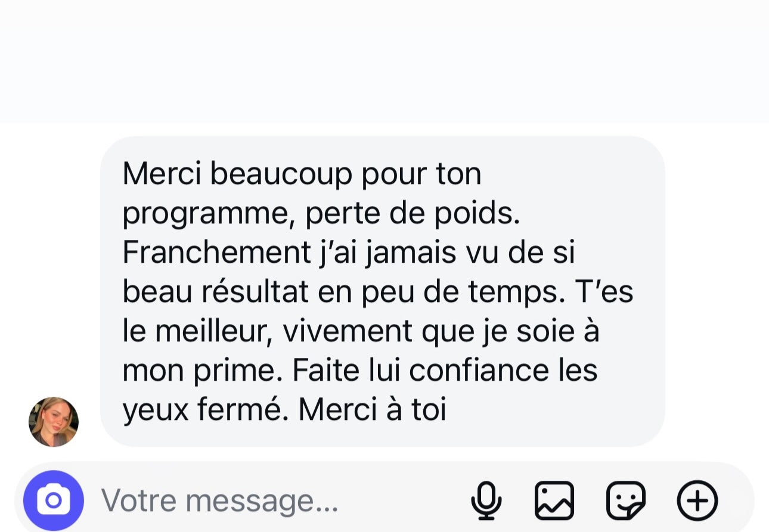Open the photo gallery picker icon
Viewport: 769px width, 532px height.
(x=554, y=500)
